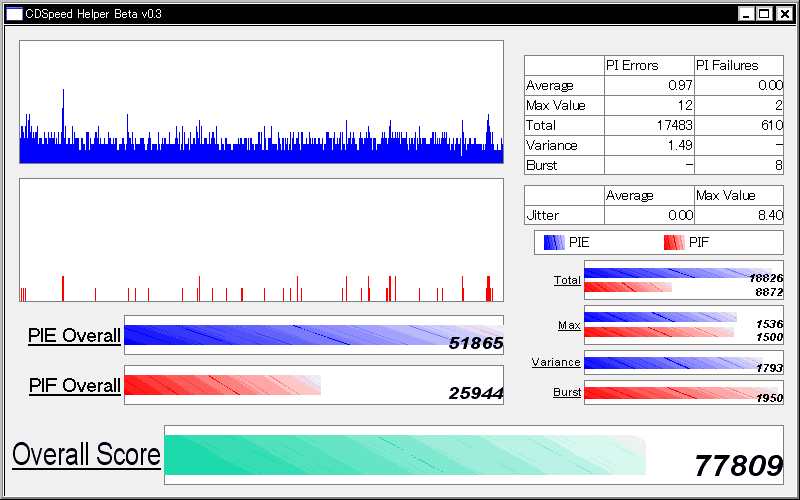This screenshot has width=800, height=500.
Task: Click the underlined Burst score label
Action: point(567,392)
